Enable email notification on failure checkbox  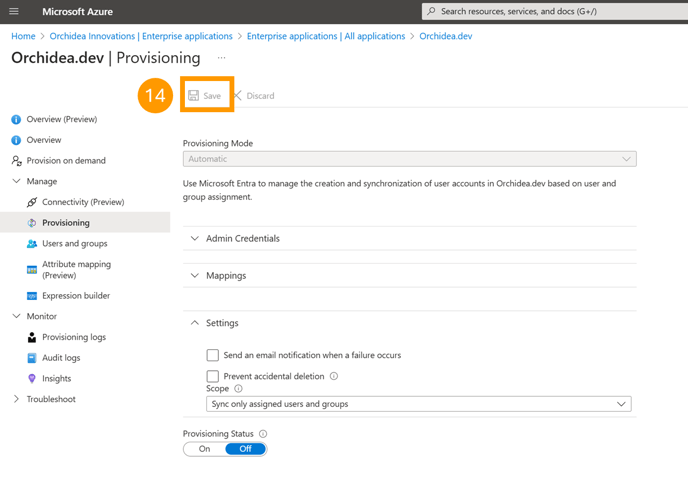pyautogui.click(x=213, y=355)
